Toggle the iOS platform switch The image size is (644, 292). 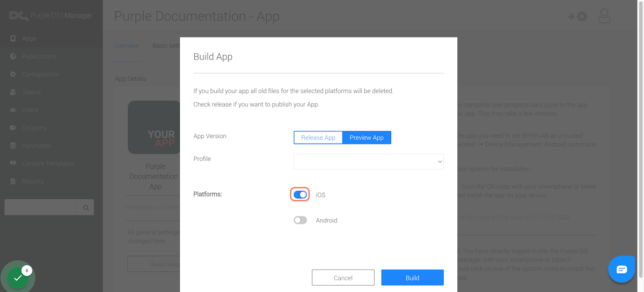click(x=300, y=194)
